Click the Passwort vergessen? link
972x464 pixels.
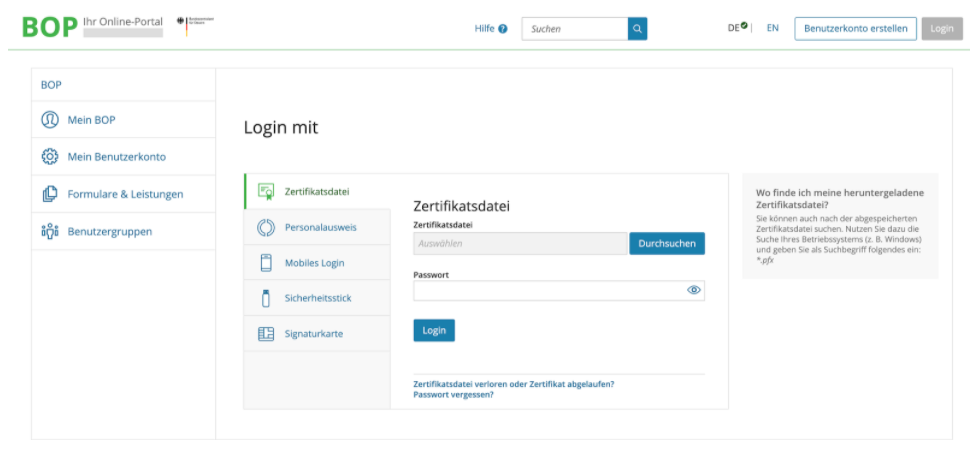click(x=453, y=394)
